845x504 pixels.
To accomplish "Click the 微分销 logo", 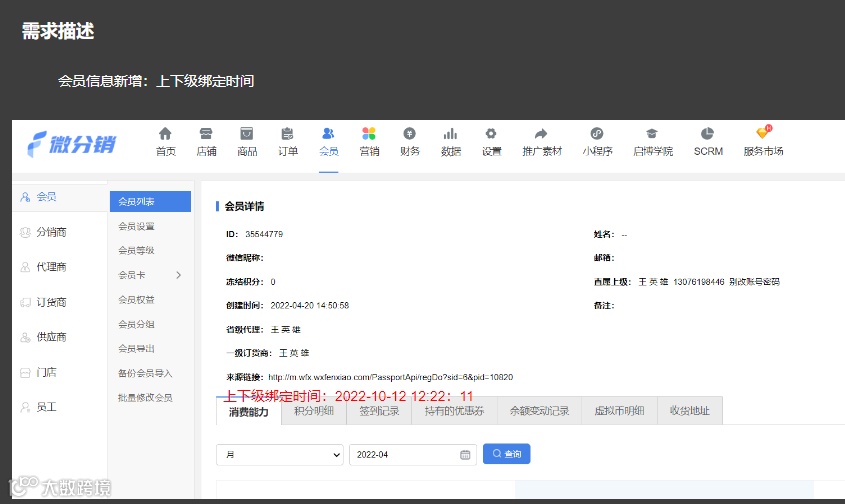I will click(72, 144).
